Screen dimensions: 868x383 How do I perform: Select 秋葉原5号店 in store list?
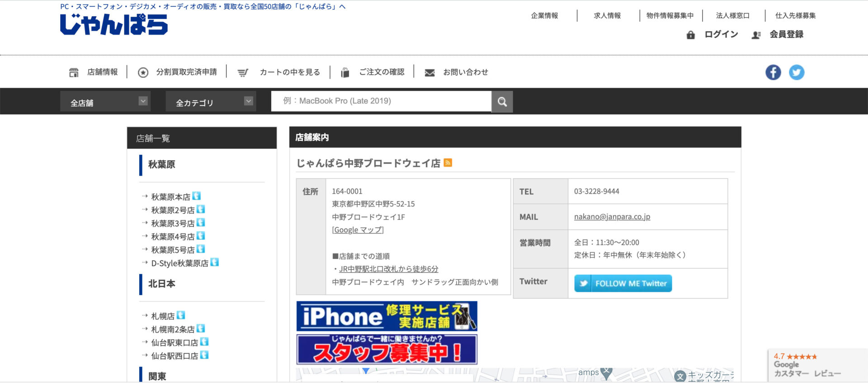tap(173, 250)
